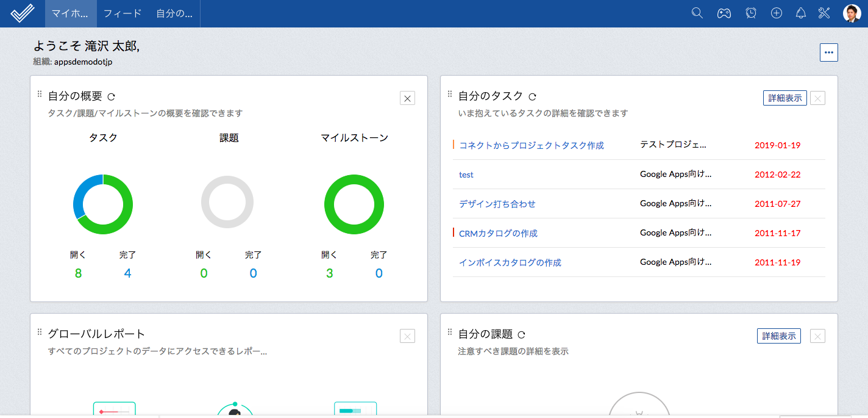
Task: Switch to the 自分の… tab
Action: 174,13
